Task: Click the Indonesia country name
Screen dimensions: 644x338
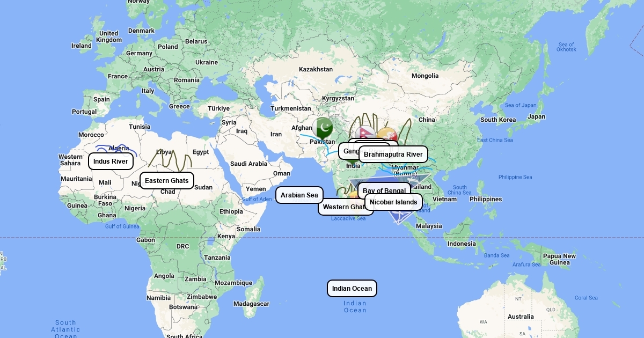Action: click(462, 244)
